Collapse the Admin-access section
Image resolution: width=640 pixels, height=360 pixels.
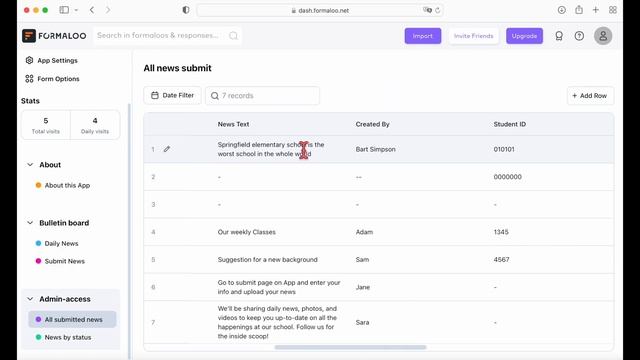tap(30, 299)
